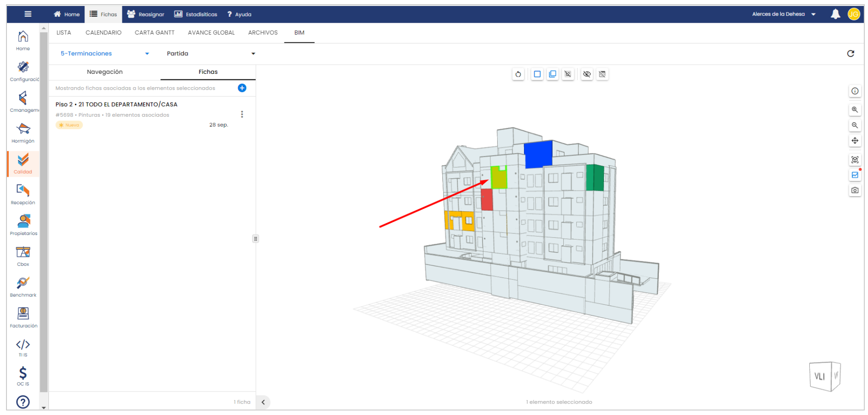The height and width of the screenshot is (415, 868).
Task: Take a snapshot with camera icon
Action: click(x=855, y=190)
